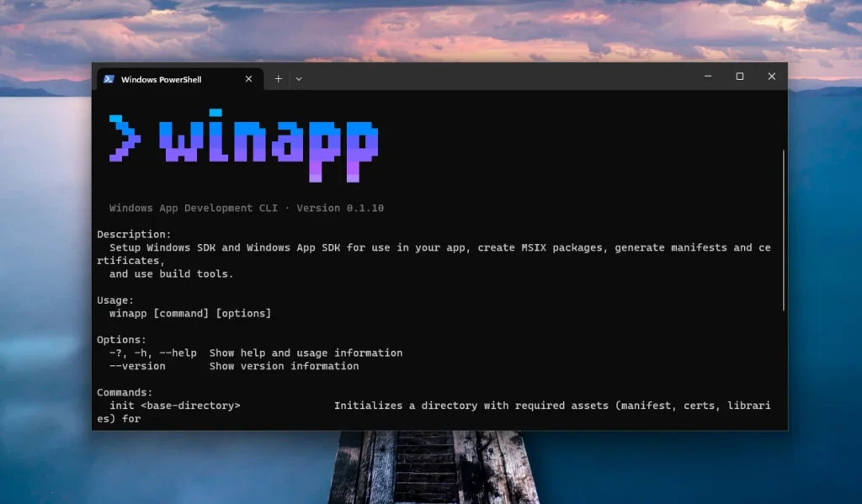Open the new tab dropdown chevron
This screenshot has height=504, width=862.
[299, 78]
